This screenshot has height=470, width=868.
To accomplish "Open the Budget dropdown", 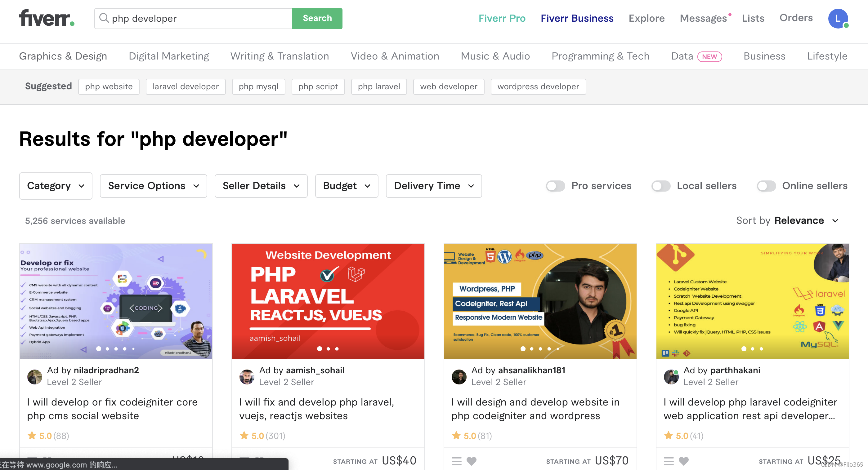I will [x=347, y=186].
